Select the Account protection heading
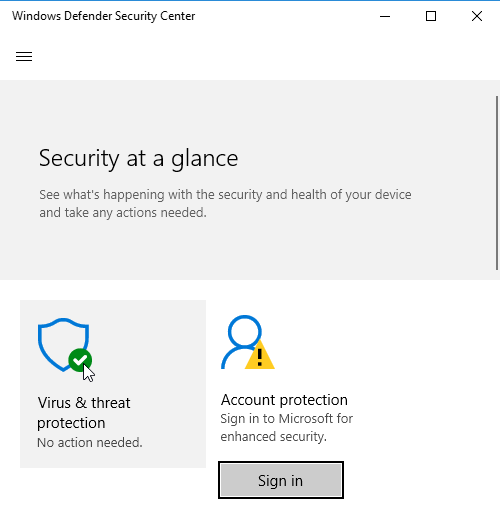This screenshot has height=510, width=500. point(284,400)
